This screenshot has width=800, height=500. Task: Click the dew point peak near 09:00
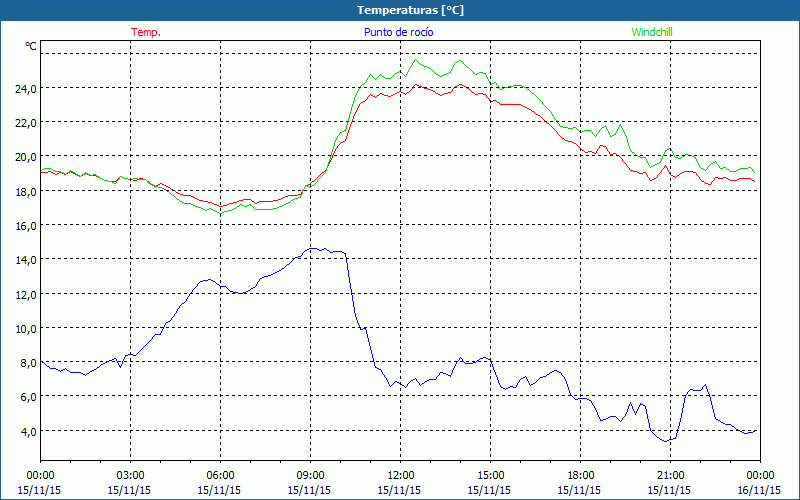(312, 248)
